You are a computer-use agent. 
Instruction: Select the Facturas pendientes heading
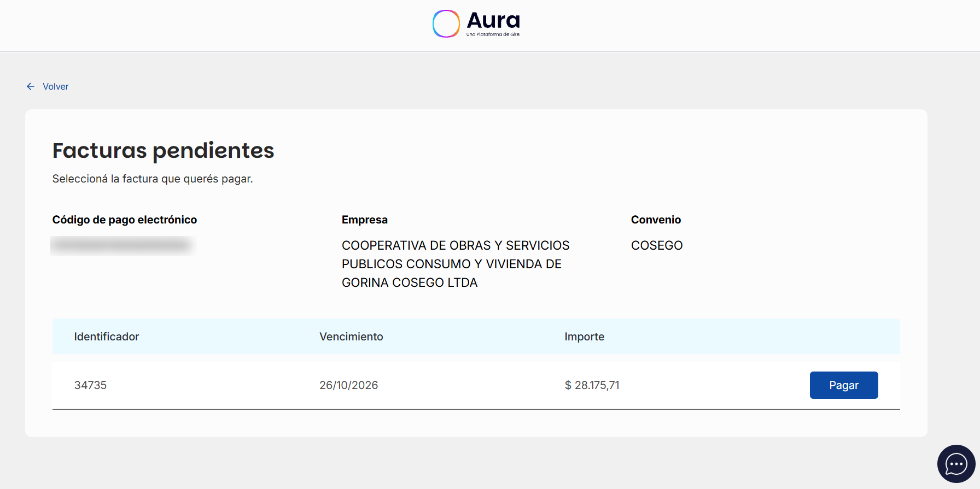163,150
